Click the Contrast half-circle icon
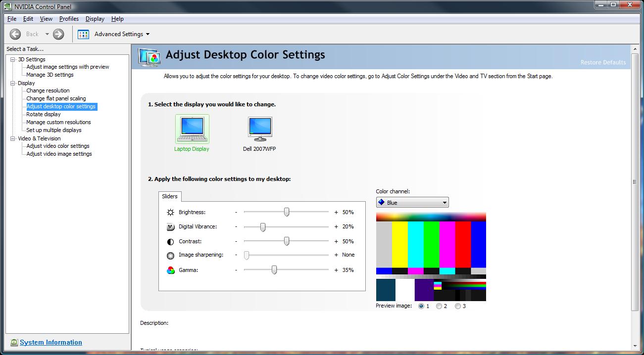Viewport: 644px width, 355px height. 171,242
